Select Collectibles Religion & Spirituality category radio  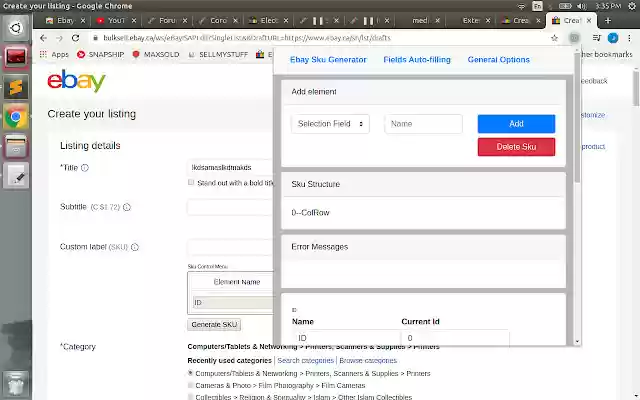(x=190, y=396)
